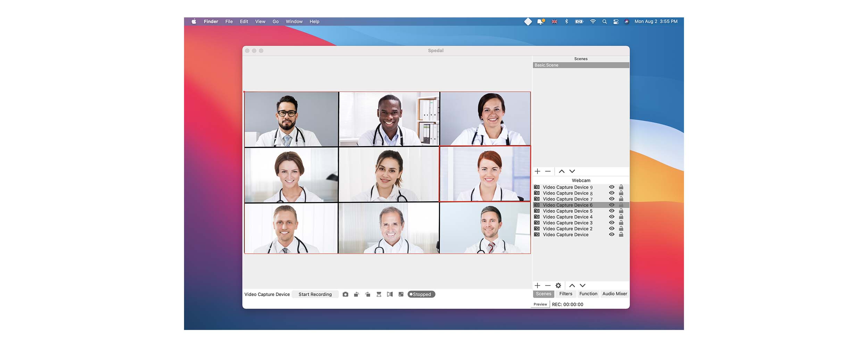Click the flip vertical icon in the bottom toolbar
The height and width of the screenshot is (347, 868).
coord(379,294)
